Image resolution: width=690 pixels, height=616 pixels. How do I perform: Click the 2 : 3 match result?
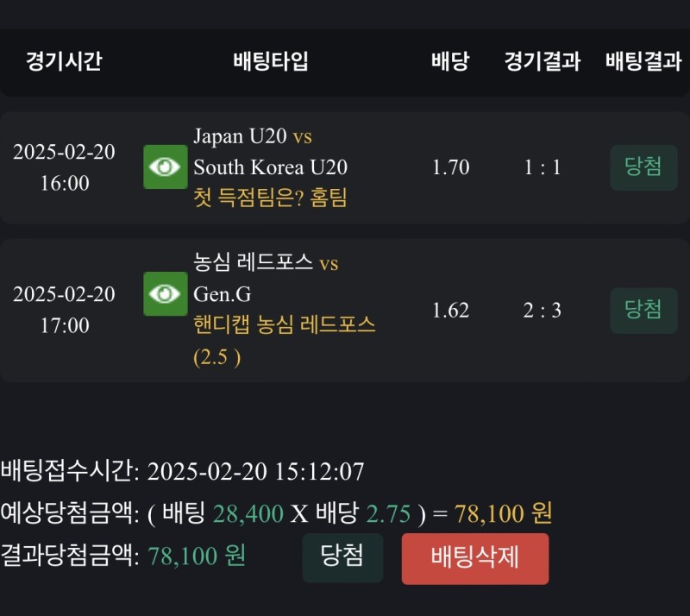coord(543,311)
